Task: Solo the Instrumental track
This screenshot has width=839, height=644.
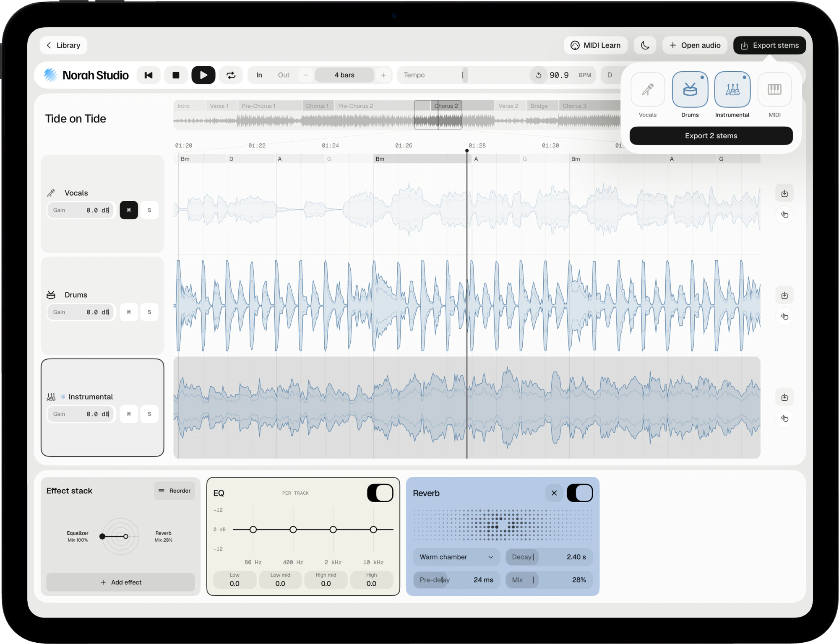Action: (x=149, y=414)
